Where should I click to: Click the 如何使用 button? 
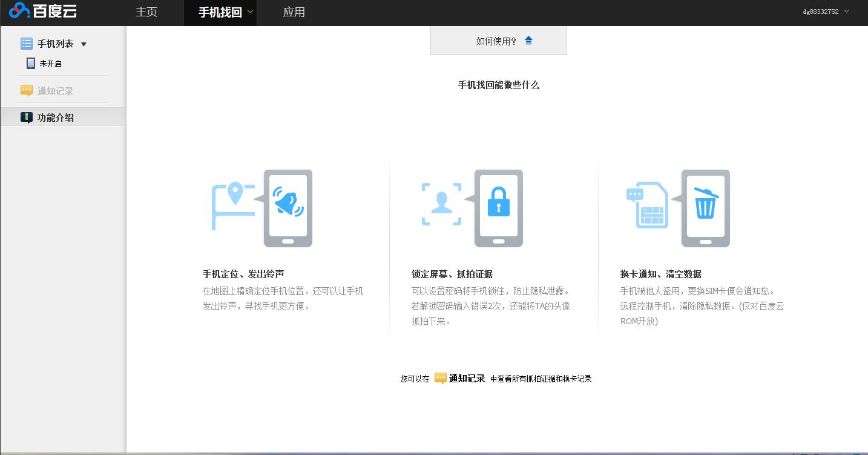tap(498, 40)
